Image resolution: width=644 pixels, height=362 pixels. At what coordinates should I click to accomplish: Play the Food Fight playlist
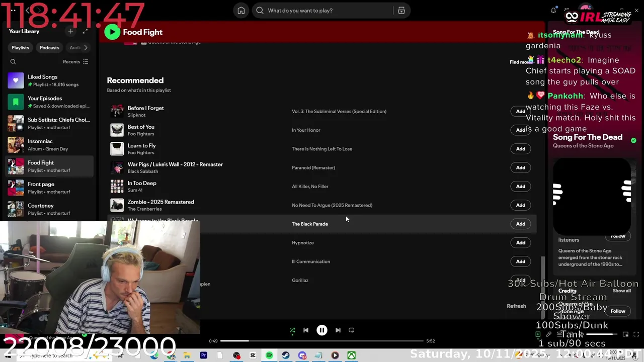pyautogui.click(x=112, y=32)
